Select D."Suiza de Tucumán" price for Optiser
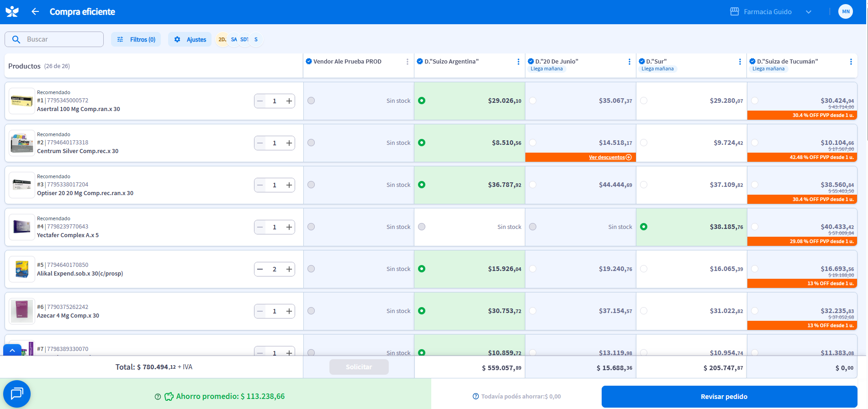 (755, 185)
